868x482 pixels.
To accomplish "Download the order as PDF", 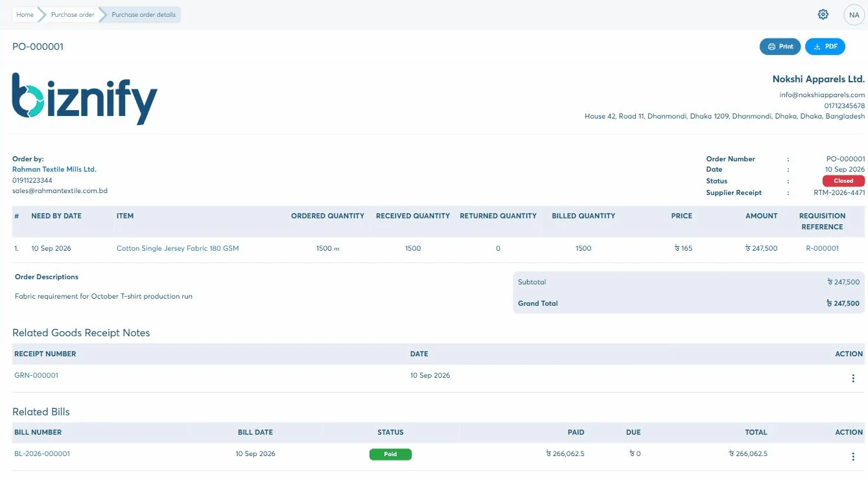I will click(825, 47).
